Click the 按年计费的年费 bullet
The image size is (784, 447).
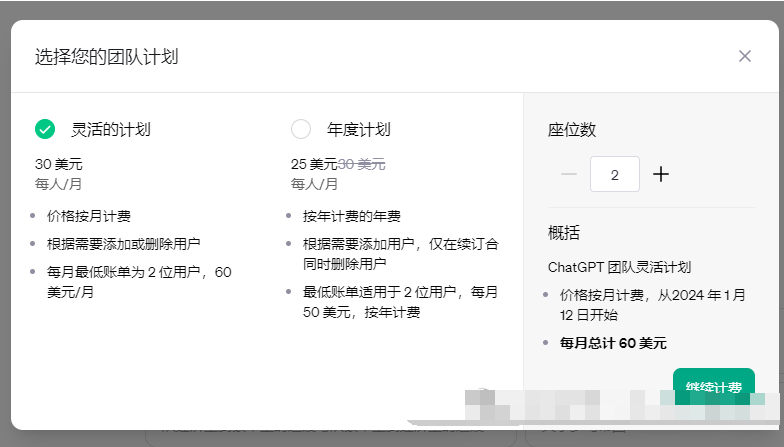pos(352,216)
